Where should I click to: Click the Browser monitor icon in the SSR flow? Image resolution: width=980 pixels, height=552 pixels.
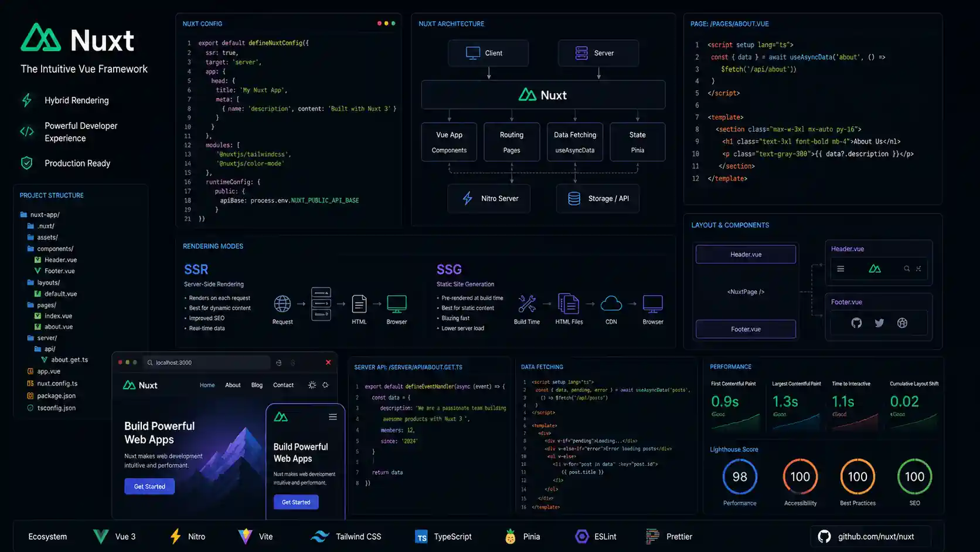397,304
